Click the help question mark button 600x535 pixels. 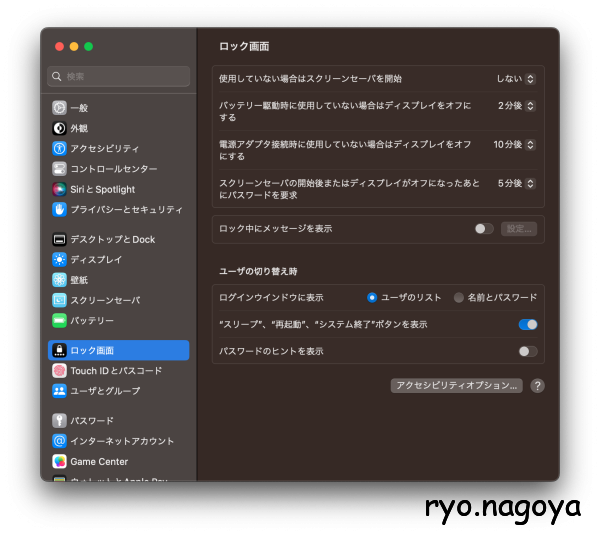[x=537, y=385]
